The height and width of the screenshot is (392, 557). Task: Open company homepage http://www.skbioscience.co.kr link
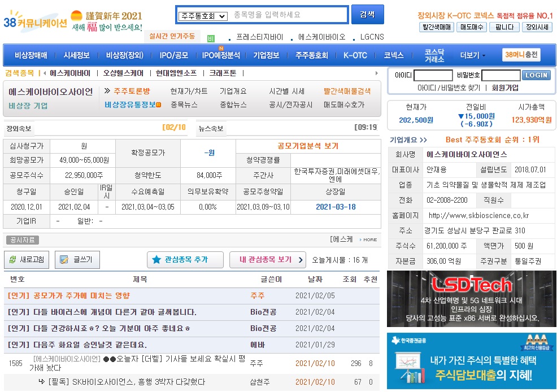(478, 216)
